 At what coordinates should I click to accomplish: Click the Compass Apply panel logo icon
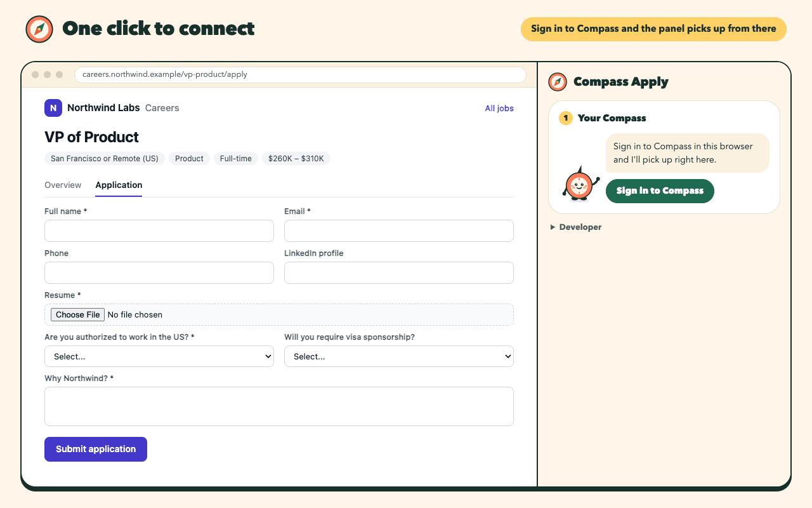(558, 82)
